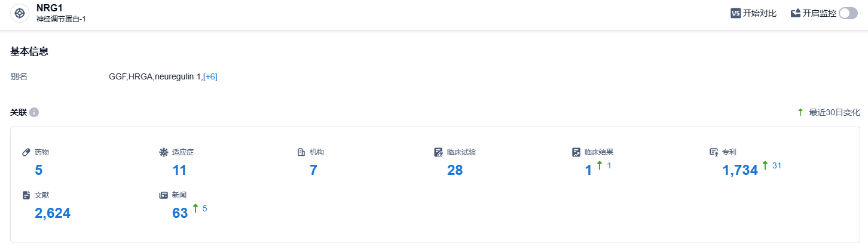Click 开始对比 to start comparison
The image size is (868, 246).
click(x=759, y=13)
